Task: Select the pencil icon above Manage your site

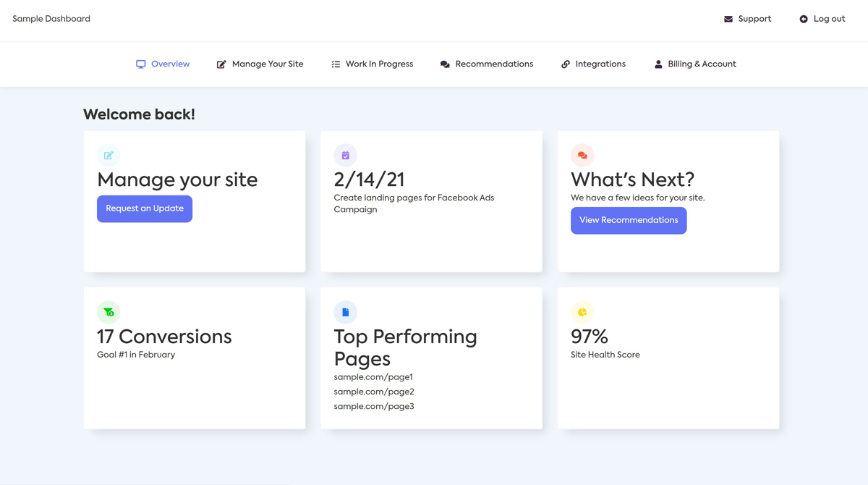Action: click(109, 155)
